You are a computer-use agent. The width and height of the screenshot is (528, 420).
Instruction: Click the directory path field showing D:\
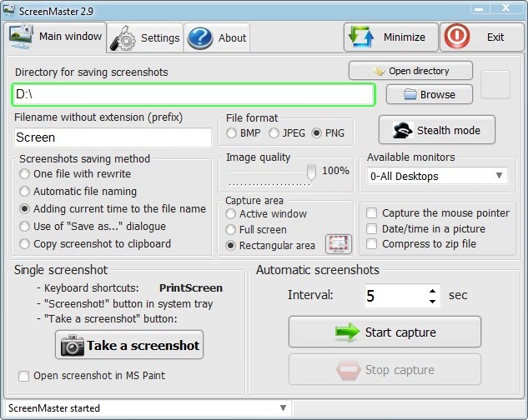coord(194,94)
